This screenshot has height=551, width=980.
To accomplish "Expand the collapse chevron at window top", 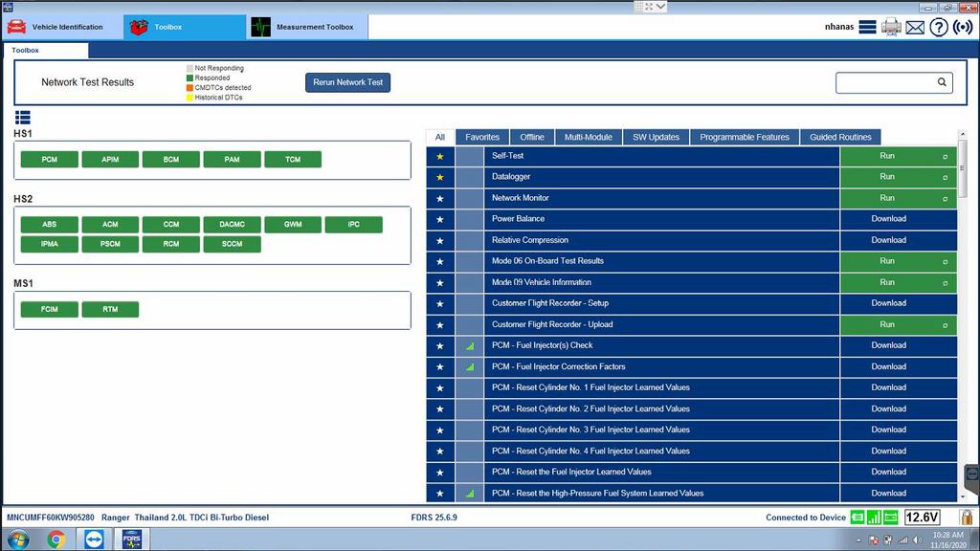I will [x=660, y=7].
